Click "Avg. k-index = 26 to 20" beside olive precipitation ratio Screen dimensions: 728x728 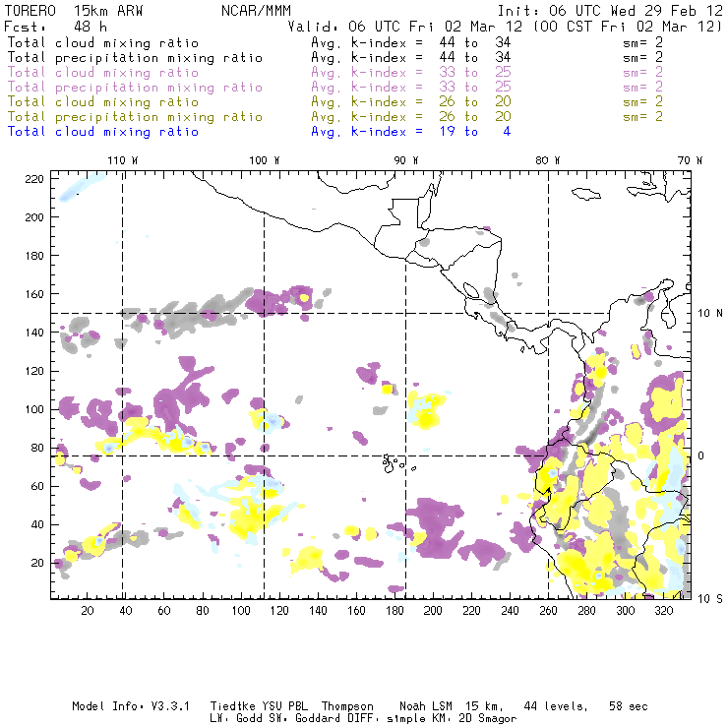tap(411, 117)
